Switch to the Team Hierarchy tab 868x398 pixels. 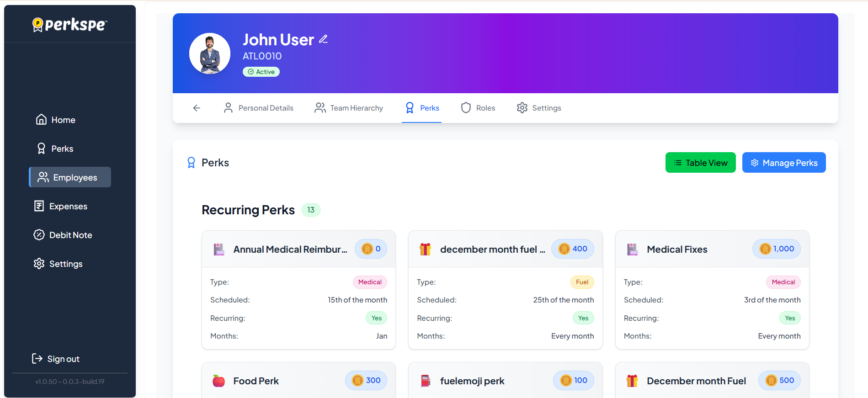point(349,108)
